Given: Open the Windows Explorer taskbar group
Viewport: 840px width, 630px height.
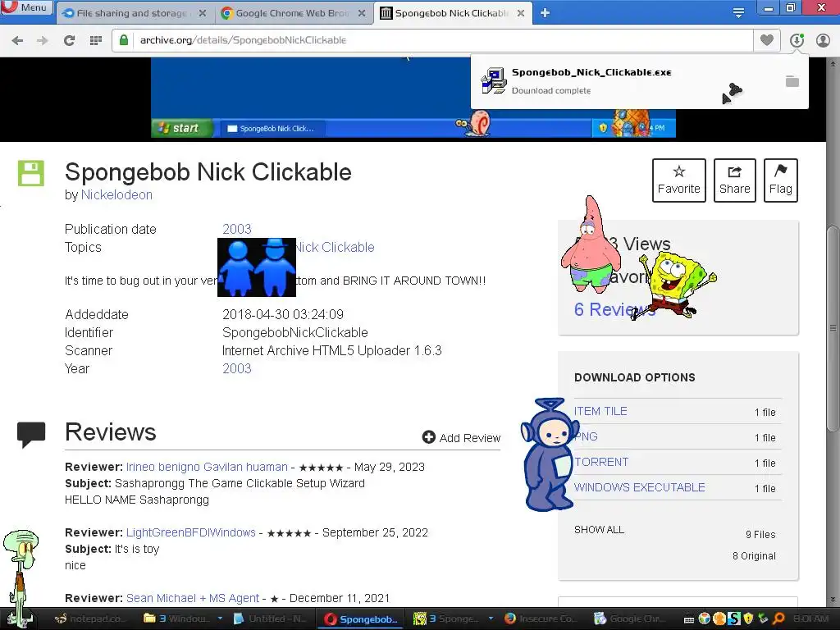Looking at the screenshot, I should click(x=177, y=619).
